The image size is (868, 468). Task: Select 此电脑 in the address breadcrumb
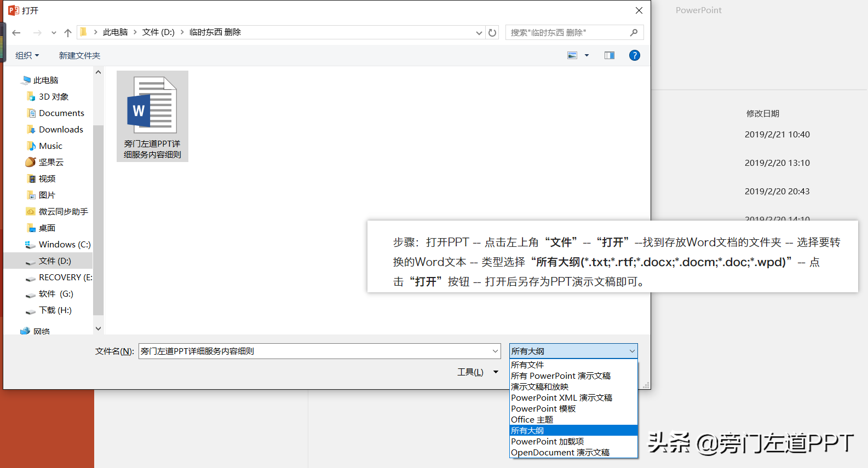115,32
